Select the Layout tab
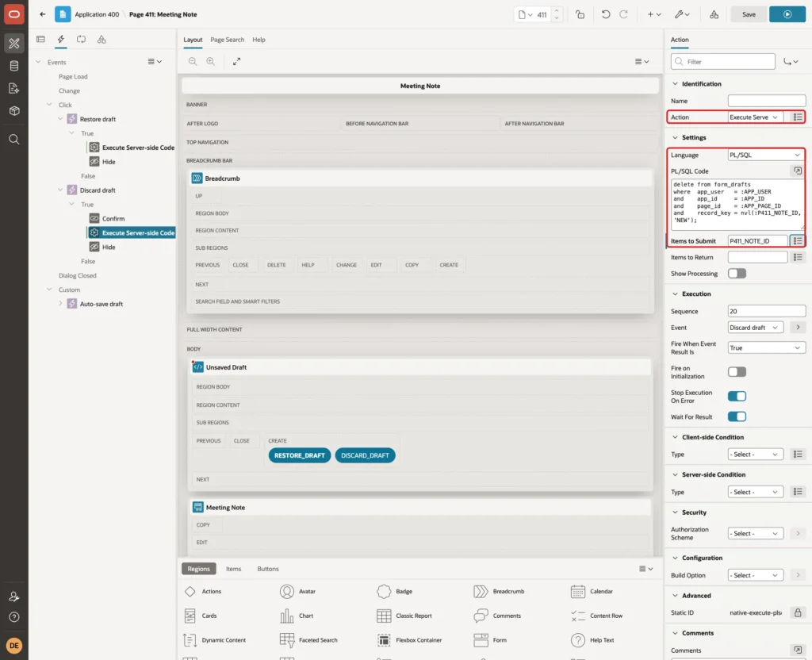812x660 pixels. [x=193, y=40]
